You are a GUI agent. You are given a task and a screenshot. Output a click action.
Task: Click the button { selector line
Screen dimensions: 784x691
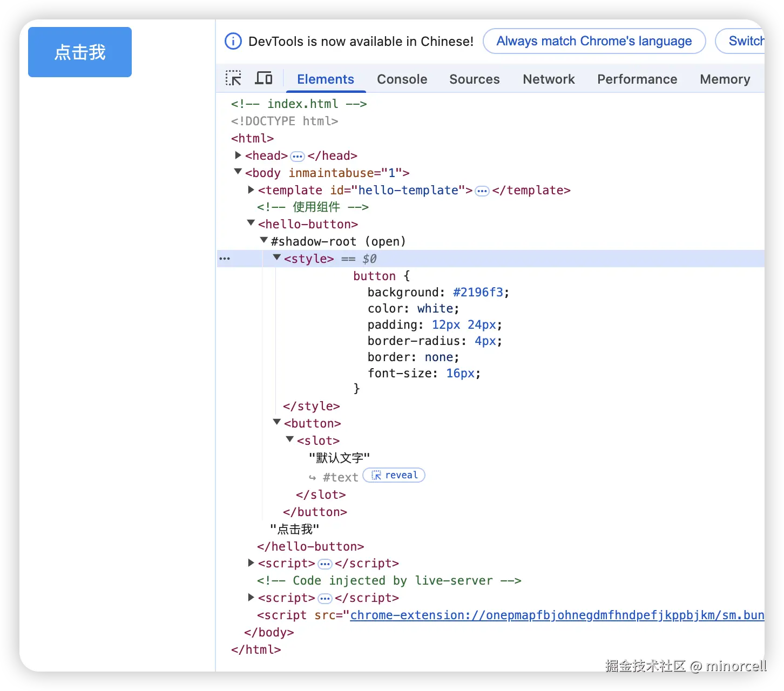coord(382,276)
